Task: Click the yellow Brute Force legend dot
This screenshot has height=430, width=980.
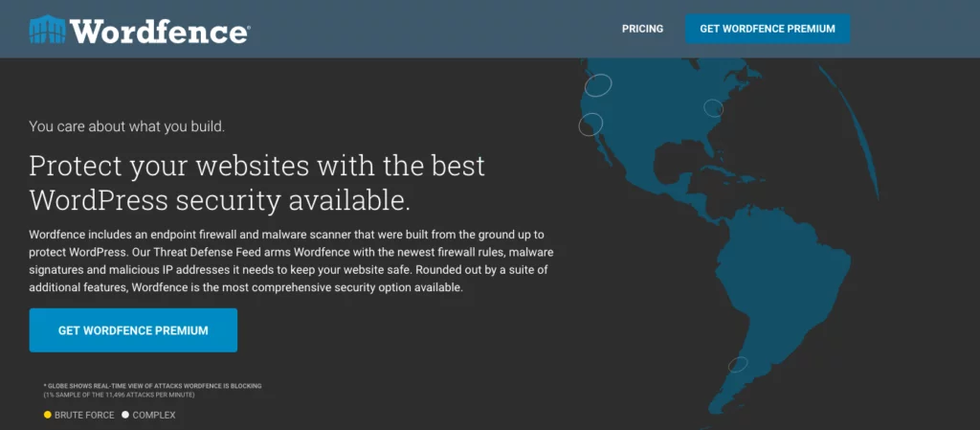Action: point(48,415)
